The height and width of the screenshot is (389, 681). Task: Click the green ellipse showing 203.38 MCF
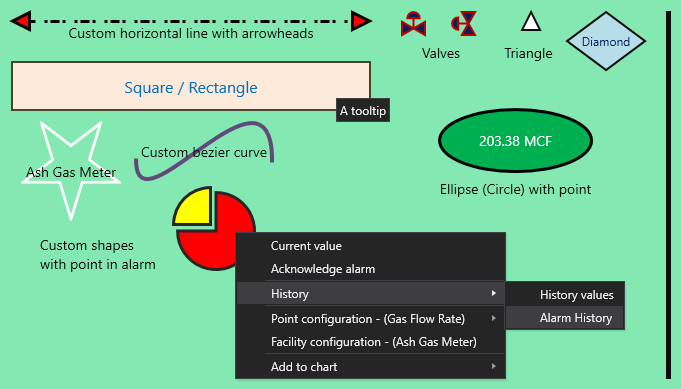point(516,141)
